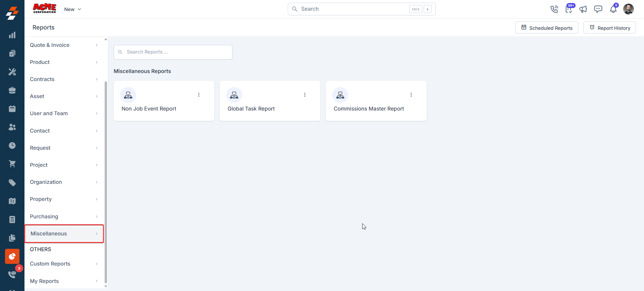Click the clock icon in the sidebar
Image resolution: width=644 pixels, height=291 pixels.
12,145
